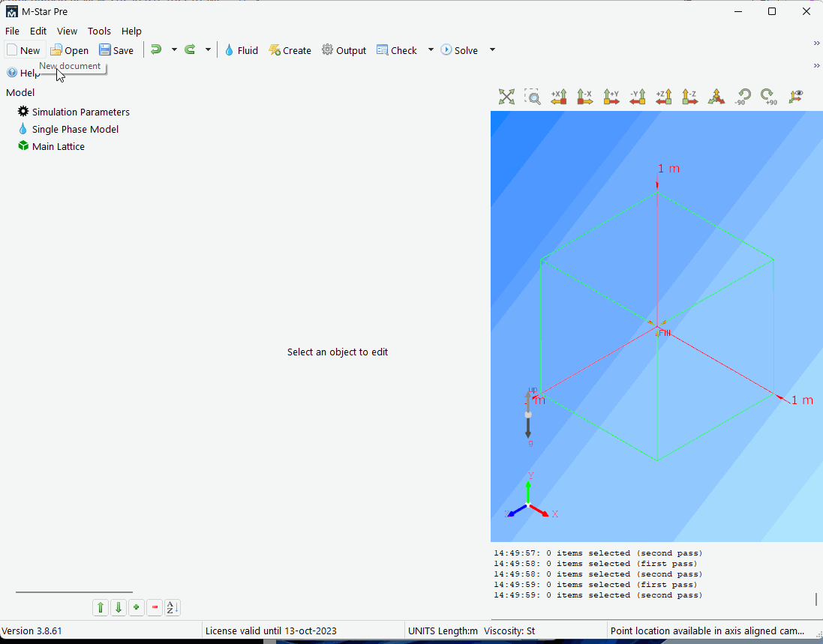Set camera view to +X direction
823x644 pixels.
[x=559, y=97]
